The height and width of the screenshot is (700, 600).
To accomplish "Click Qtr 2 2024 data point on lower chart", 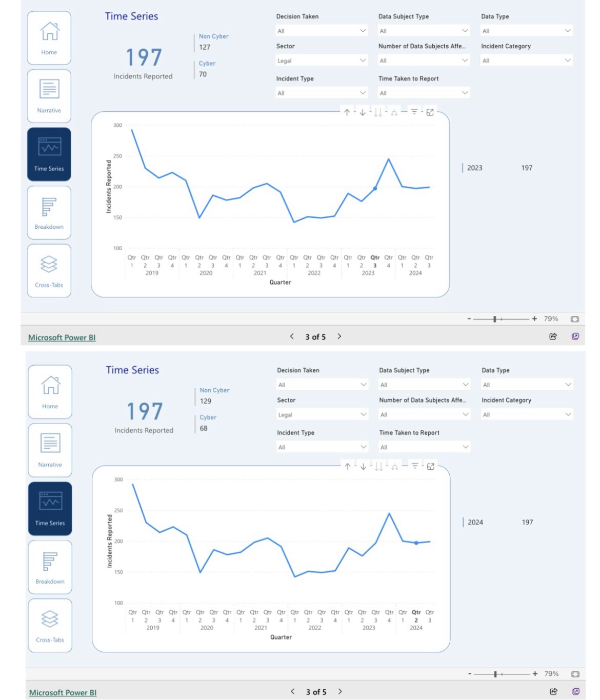I will [416, 543].
